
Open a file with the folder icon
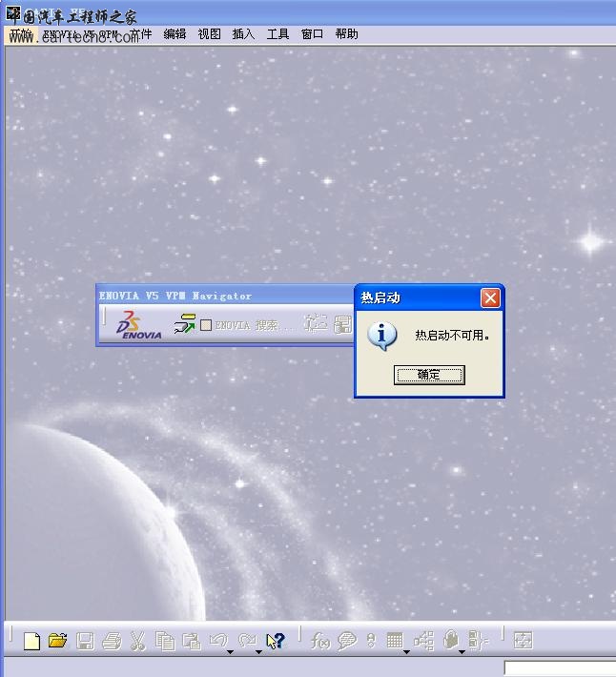coord(58,641)
